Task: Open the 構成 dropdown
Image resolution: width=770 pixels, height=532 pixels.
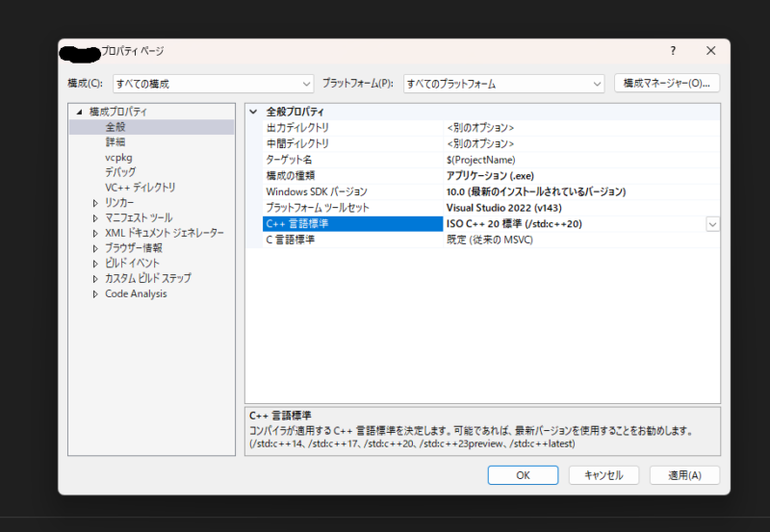Action: point(213,84)
